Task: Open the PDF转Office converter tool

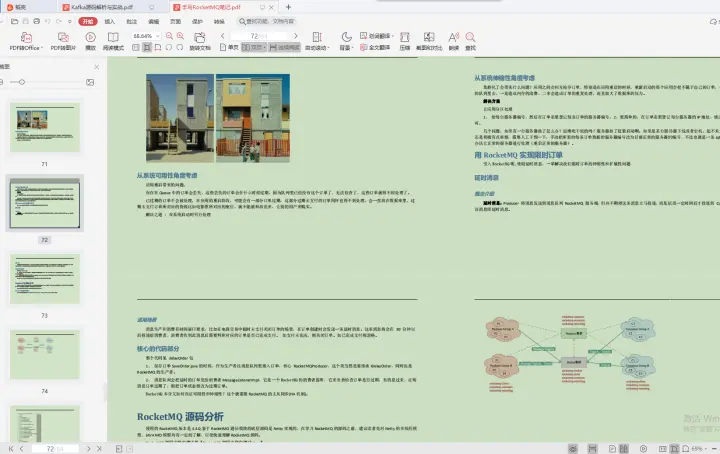Action: pyautogui.click(x=26, y=41)
